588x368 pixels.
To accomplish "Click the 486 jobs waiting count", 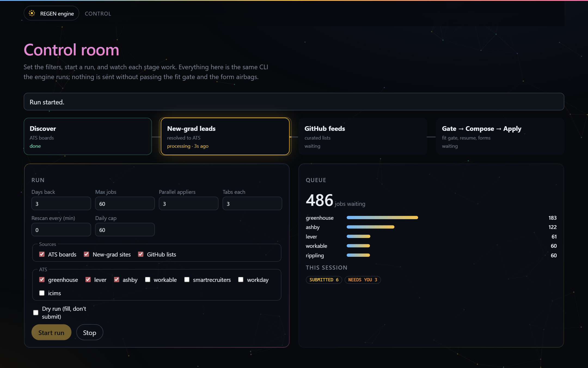I will click(335, 200).
